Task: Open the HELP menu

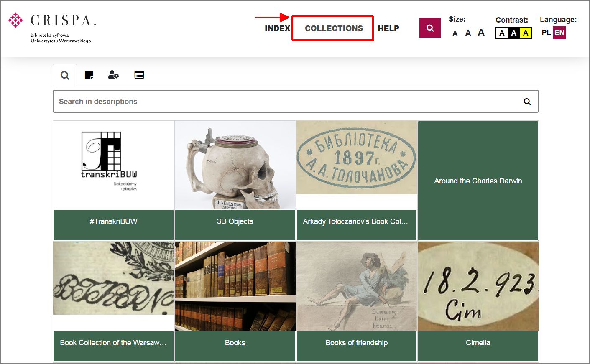Action: tap(388, 28)
